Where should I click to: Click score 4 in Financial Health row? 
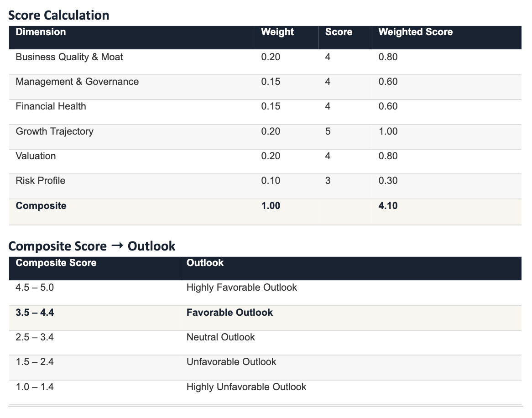pyautogui.click(x=328, y=106)
